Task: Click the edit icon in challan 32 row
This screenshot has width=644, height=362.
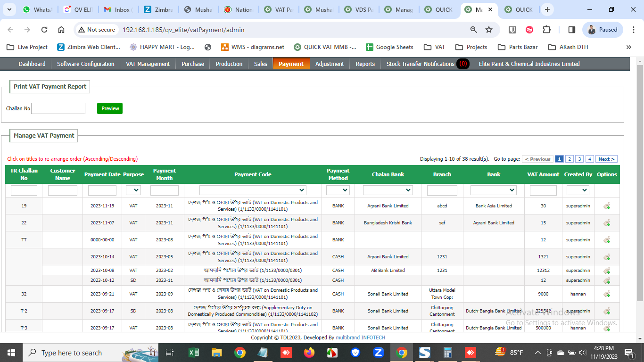Action: (x=607, y=294)
